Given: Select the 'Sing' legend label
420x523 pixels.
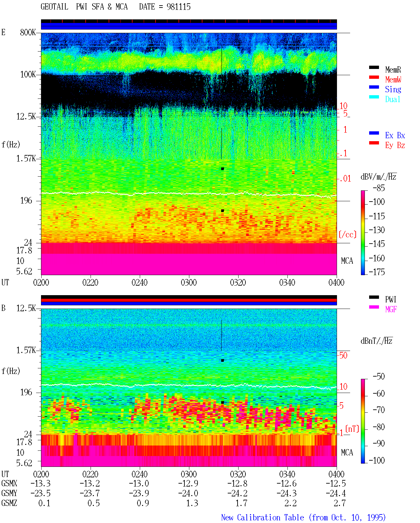Looking at the screenshot, I should (x=393, y=89).
